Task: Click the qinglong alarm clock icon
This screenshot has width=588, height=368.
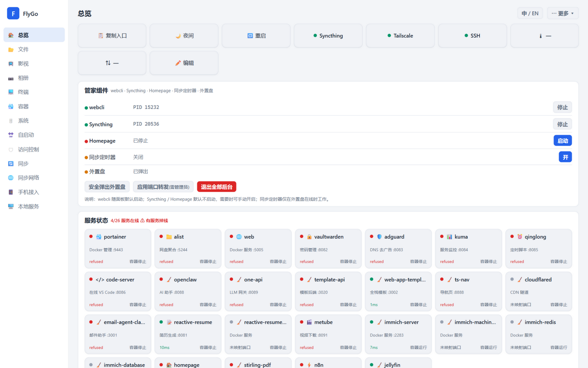Action: [x=520, y=237]
